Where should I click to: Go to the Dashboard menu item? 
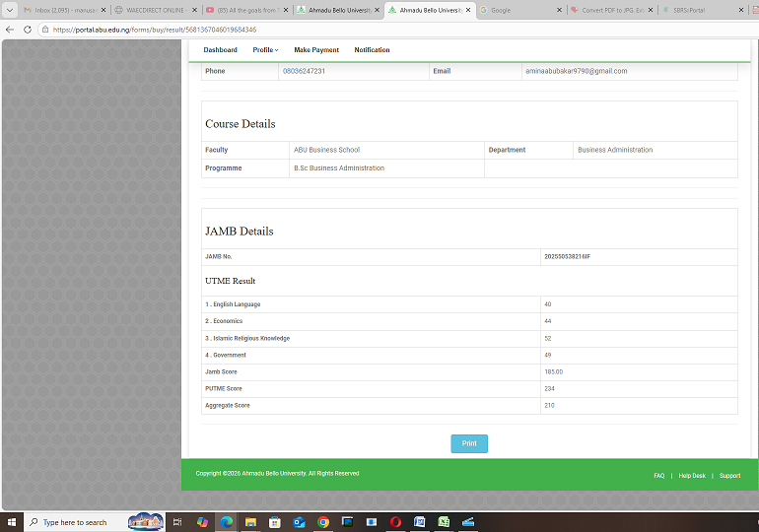220,49
